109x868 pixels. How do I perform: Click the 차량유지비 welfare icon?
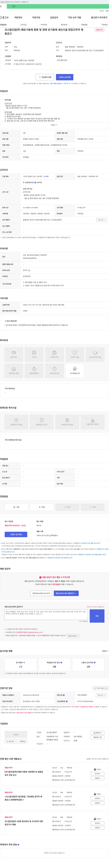54,354
